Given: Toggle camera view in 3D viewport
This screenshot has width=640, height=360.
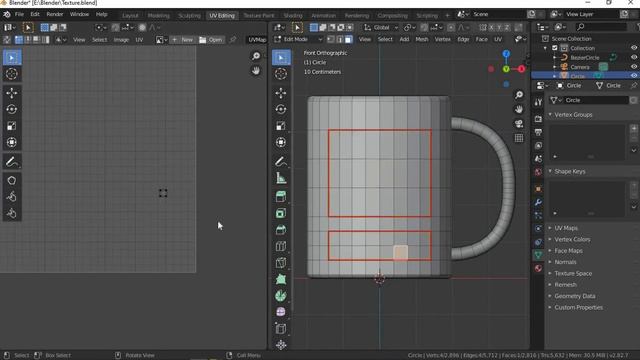Looking at the screenshot, I should tap(519, 124).
